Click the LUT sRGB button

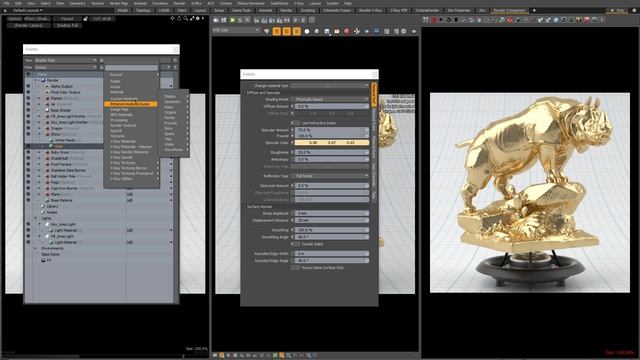tap(102, 19)
